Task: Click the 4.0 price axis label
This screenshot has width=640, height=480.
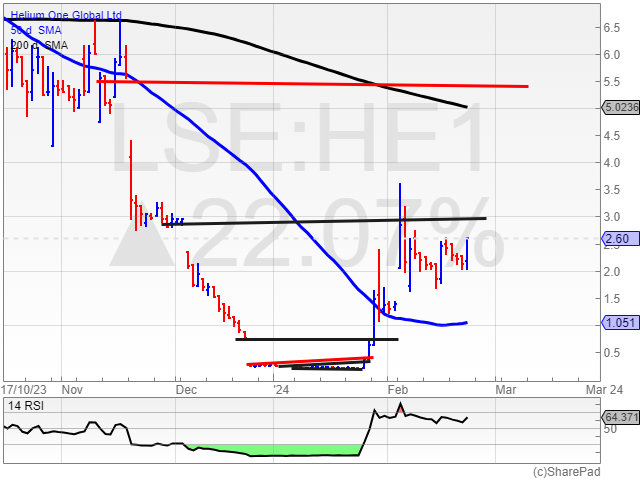Action: (x=612, y=163)
